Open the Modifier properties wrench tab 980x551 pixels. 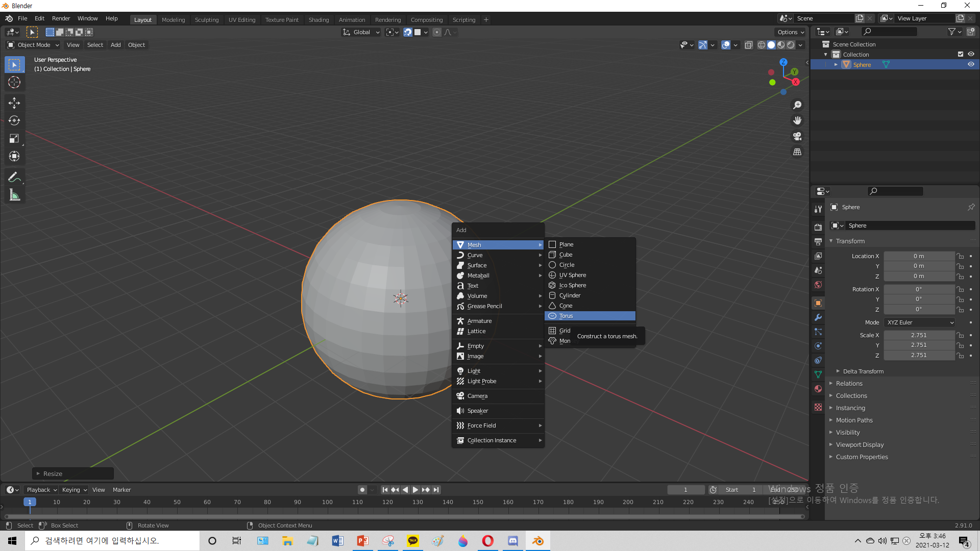[818, 317]
